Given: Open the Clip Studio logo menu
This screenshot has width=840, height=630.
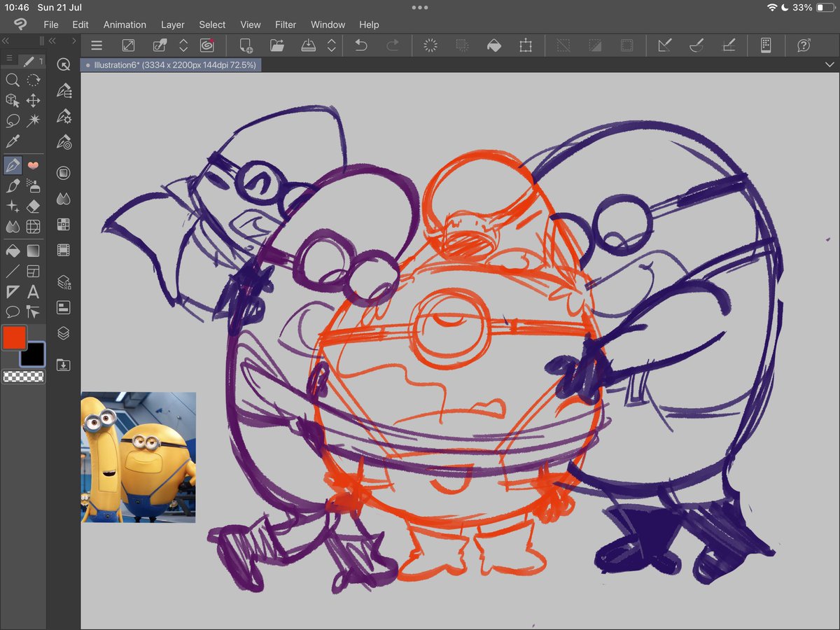Looking at the screenshot, I should pyautogui.click(x=20, y=24).
